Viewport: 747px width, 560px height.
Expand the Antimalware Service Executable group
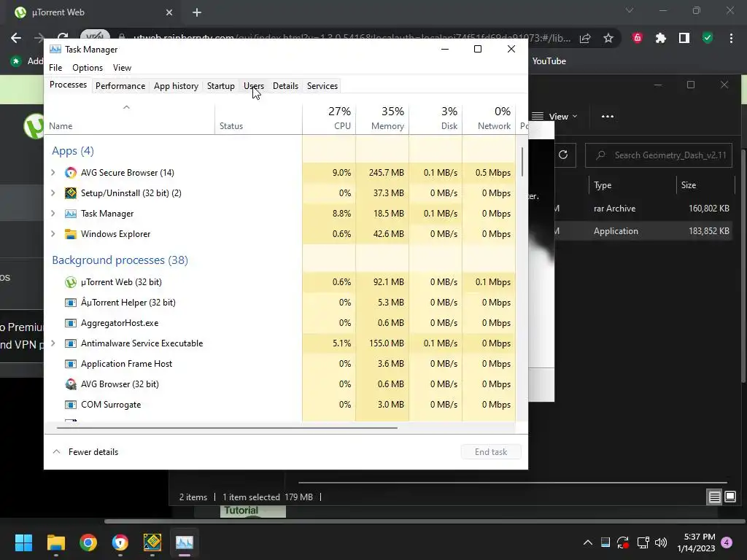pos(53,344)
